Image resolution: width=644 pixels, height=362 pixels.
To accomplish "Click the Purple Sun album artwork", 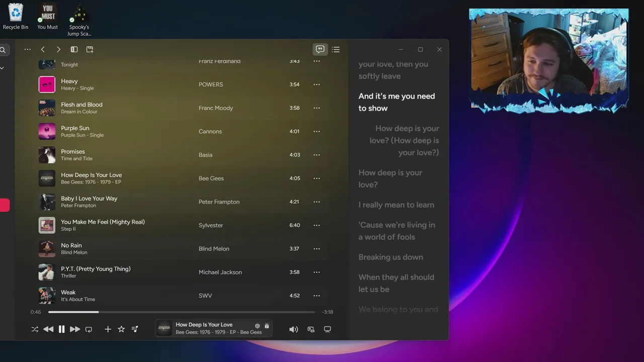I will [47, 131].
